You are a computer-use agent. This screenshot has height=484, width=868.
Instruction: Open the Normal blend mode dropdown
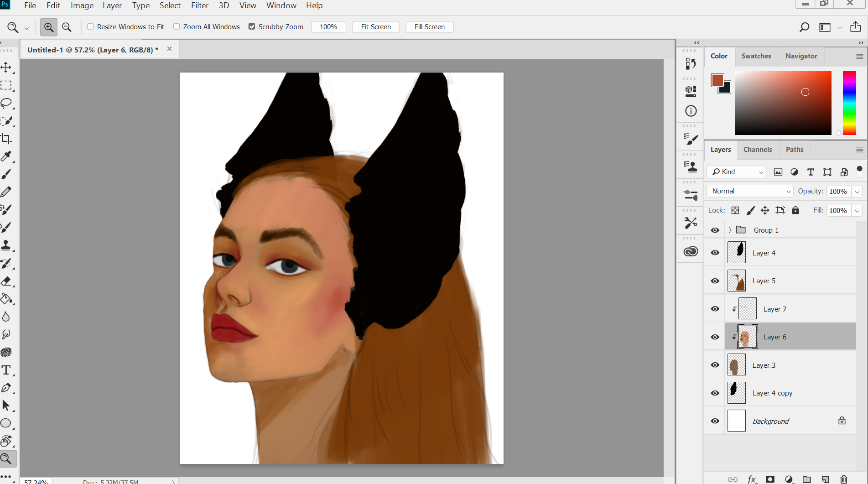pos(751,191)
